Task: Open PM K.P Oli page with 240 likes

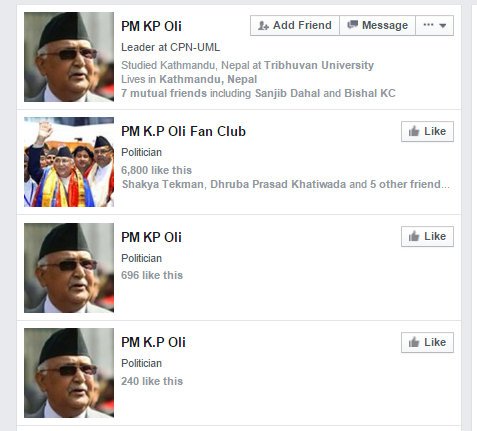Action: click(x=153, y=342)
